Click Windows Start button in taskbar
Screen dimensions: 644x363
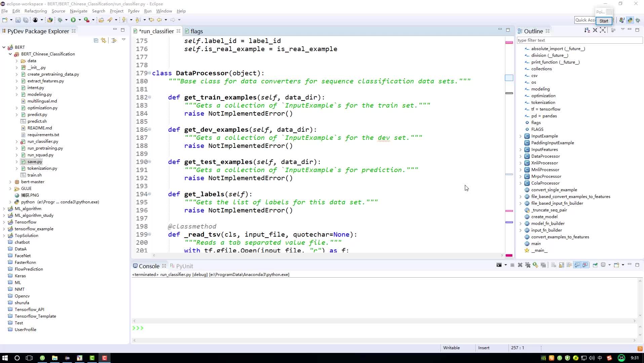click(5, 358)
